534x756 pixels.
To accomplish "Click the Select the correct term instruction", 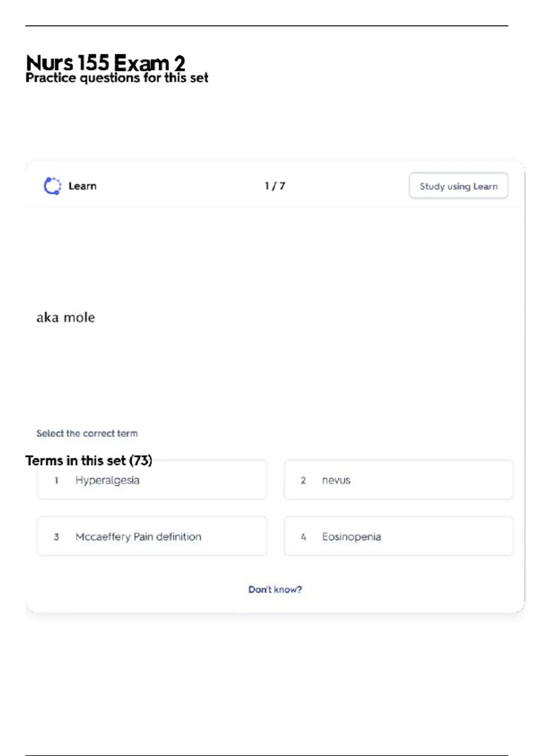I will coord(87,433).
